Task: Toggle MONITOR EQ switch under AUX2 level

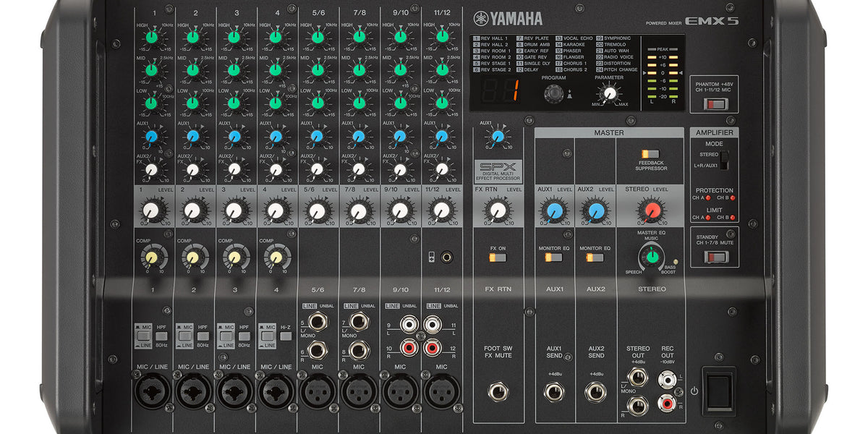Action: click(595, 258)
